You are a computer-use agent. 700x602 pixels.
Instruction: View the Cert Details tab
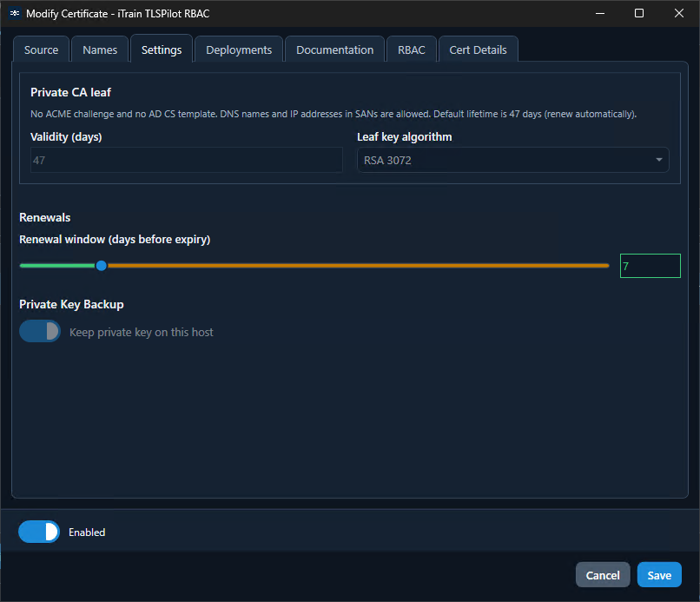pos(479,50)
